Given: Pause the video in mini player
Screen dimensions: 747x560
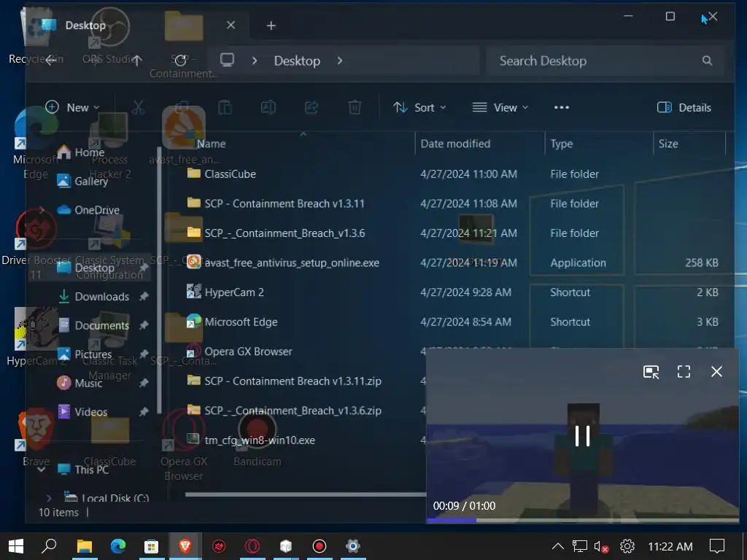Looking at the screenshot, I should coord(582,435).
